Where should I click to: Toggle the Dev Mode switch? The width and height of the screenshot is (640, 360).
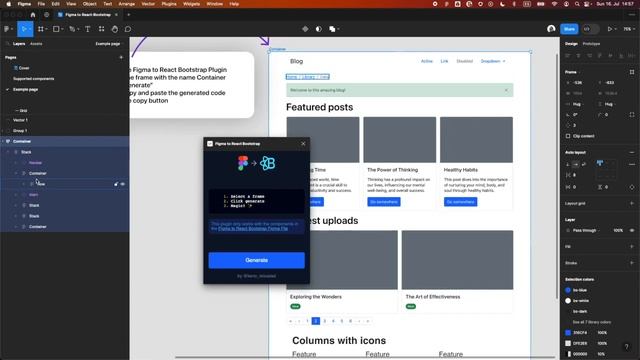(x=591, y=29)
